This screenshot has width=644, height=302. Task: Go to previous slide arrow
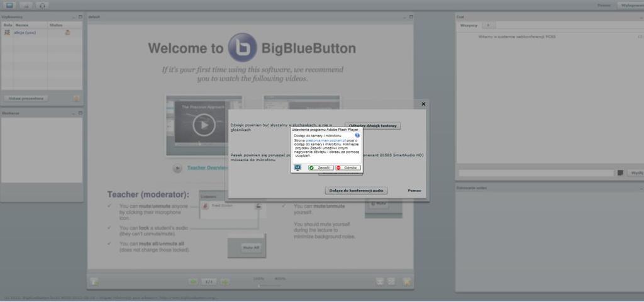click(192, 282)
